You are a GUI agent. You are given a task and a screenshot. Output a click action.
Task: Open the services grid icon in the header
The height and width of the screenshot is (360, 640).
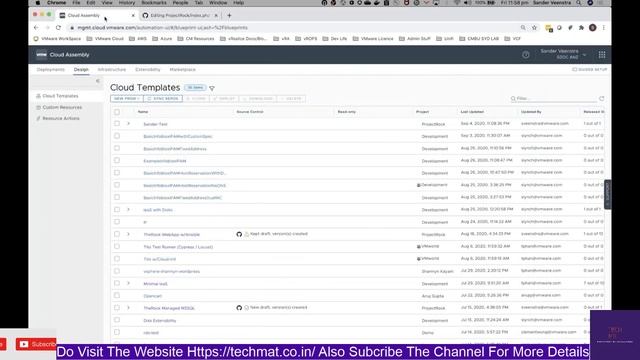[602, 55]
